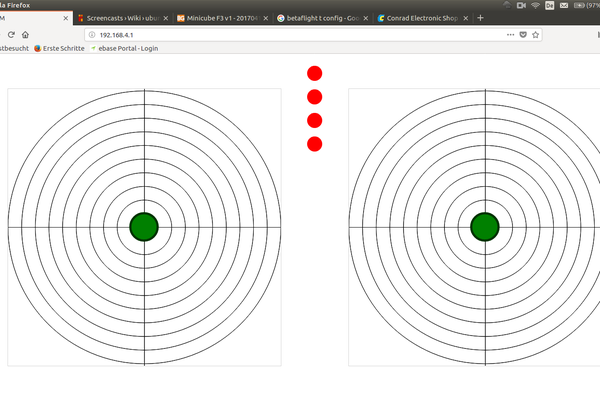Open the mail indicator in system tray
The image size is (600, 400).
point(564,5)
